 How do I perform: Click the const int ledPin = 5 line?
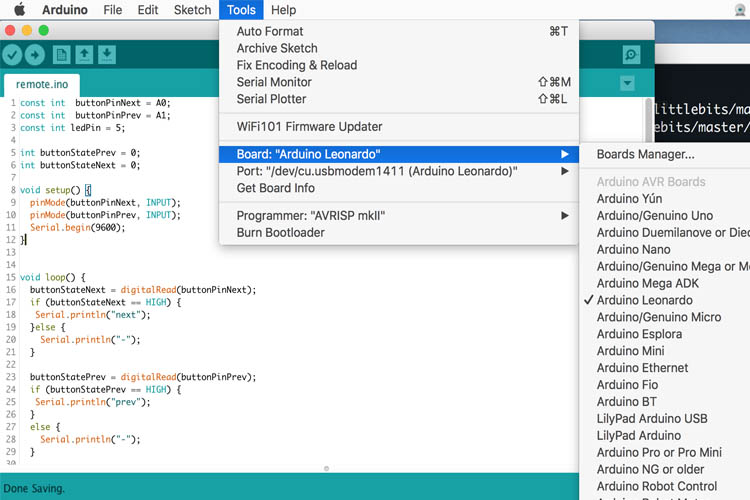(72, 128)
